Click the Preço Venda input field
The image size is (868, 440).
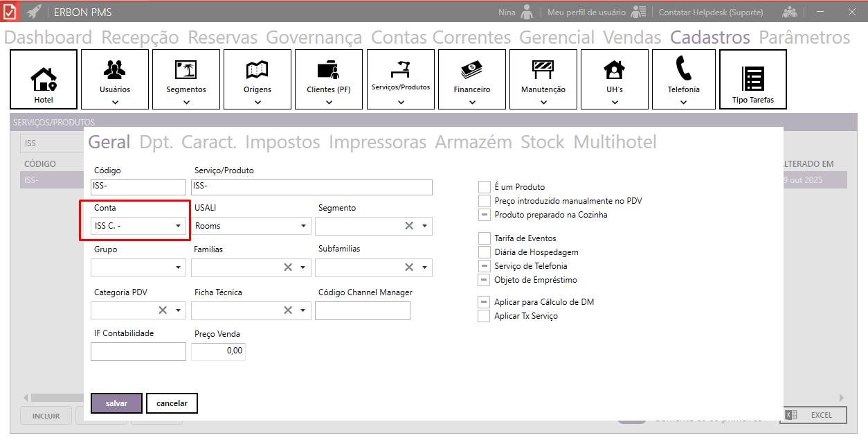pyautogui.click(x=218, y=351)
